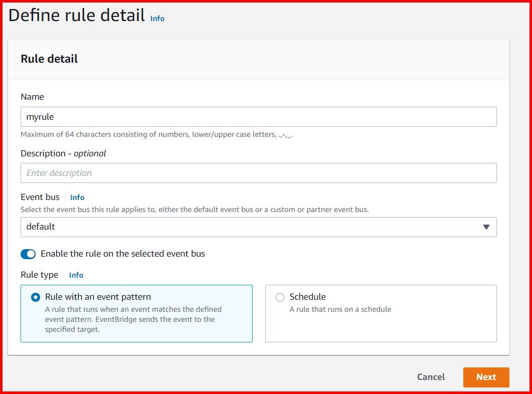This screenshot has width=532, height=394.
Task: Click the Enter description text box
Action: tap(258, 172)
